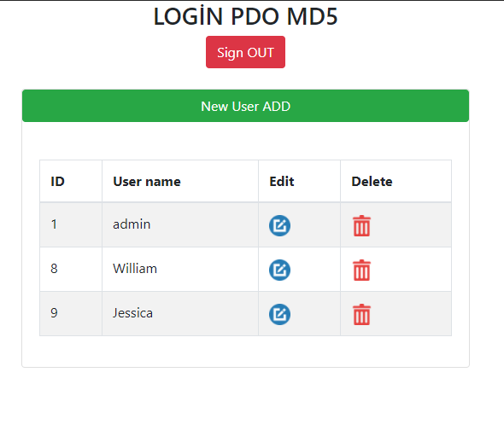Click the edit icon for William
Image resolution: width=504 pixels, height=442 pixels.
pyautogui.click(x=279, y=270)
